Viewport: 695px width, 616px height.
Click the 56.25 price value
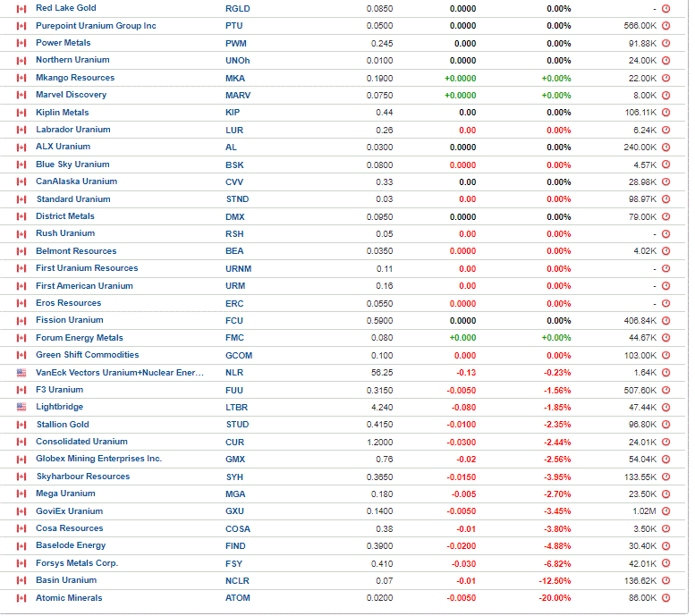point(382,373)
